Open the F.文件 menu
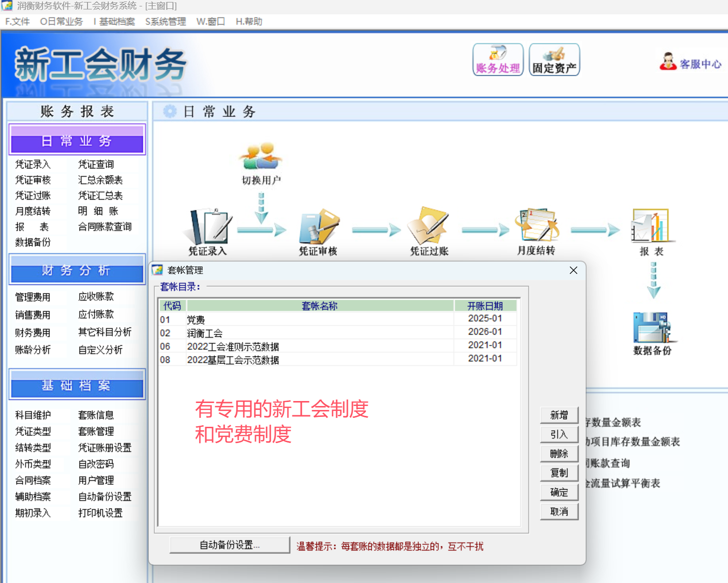728x583 pixels. (x=17, y=22)
